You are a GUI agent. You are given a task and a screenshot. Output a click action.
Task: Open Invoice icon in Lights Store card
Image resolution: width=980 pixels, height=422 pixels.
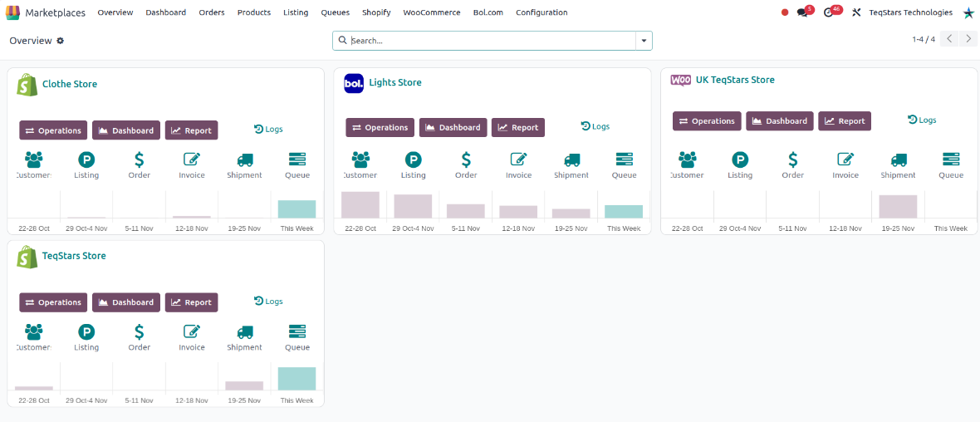(x=519, y=159)
